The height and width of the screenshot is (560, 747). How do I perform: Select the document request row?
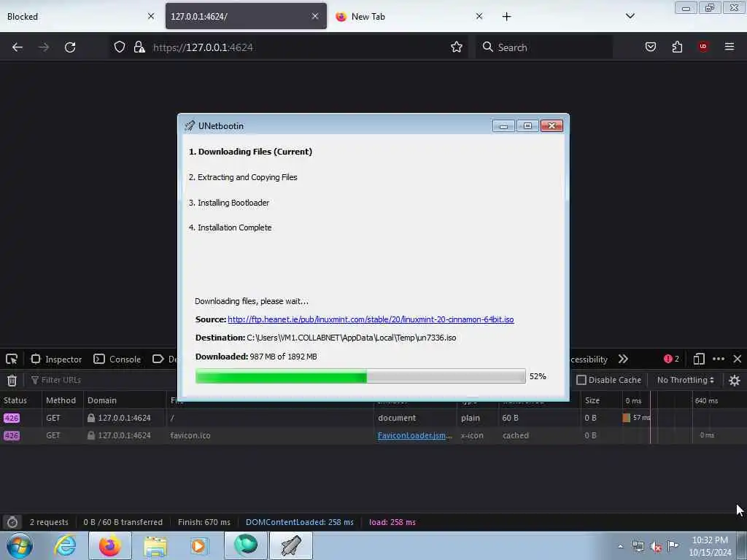373,418
